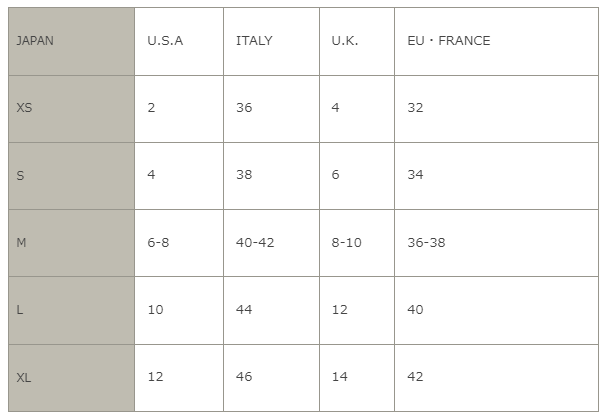The width and height of the screenshot is (604, 416).
Task: Select the XL size row label
Action: 71,377
